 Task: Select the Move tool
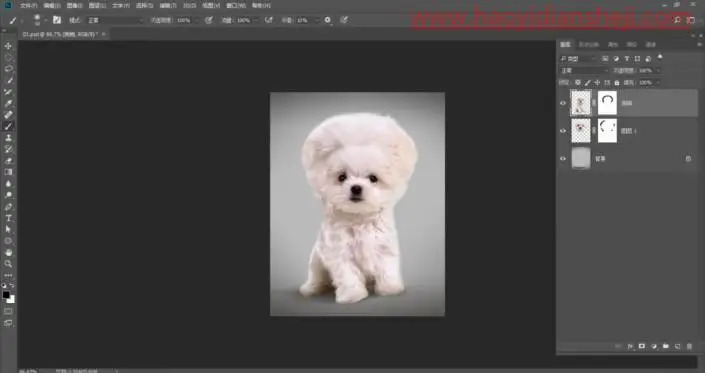point(8,46)
